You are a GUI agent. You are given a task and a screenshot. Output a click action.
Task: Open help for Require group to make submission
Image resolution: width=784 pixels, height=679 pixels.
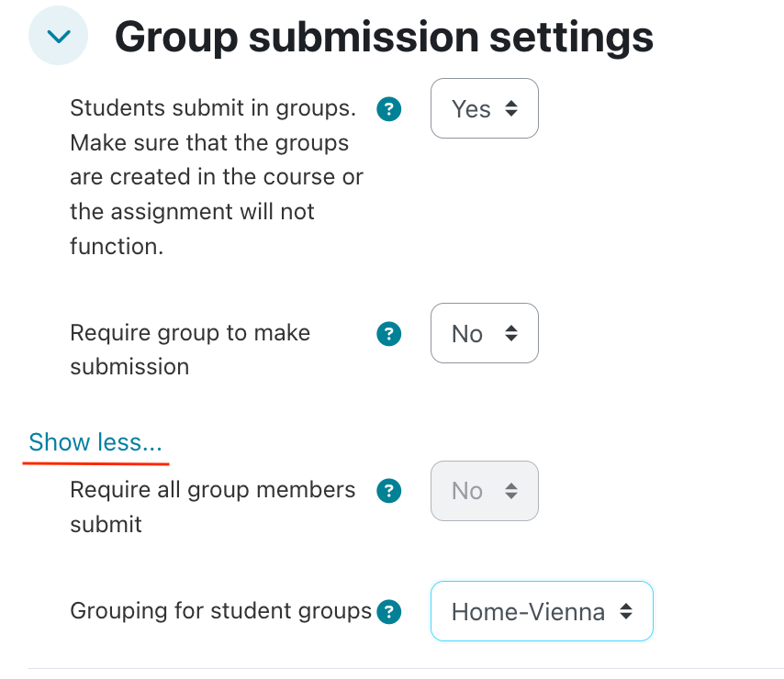pos(389,334)
